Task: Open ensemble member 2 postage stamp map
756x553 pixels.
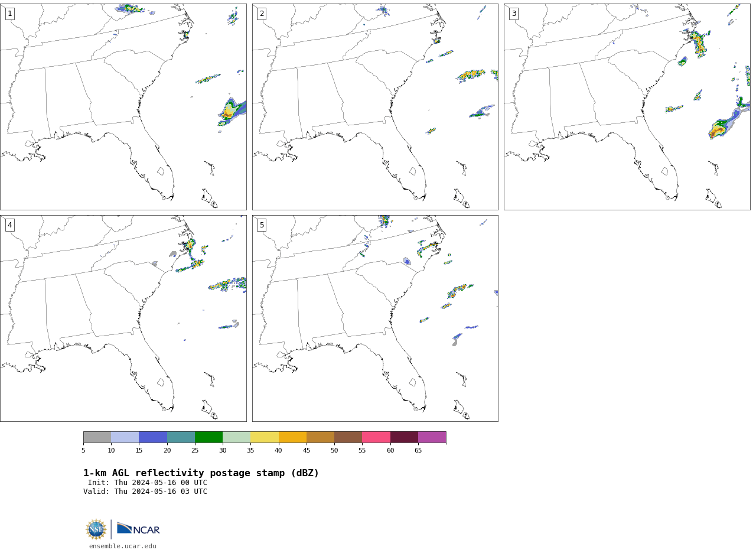Action: pyautogui.click(x=375, y=107)
